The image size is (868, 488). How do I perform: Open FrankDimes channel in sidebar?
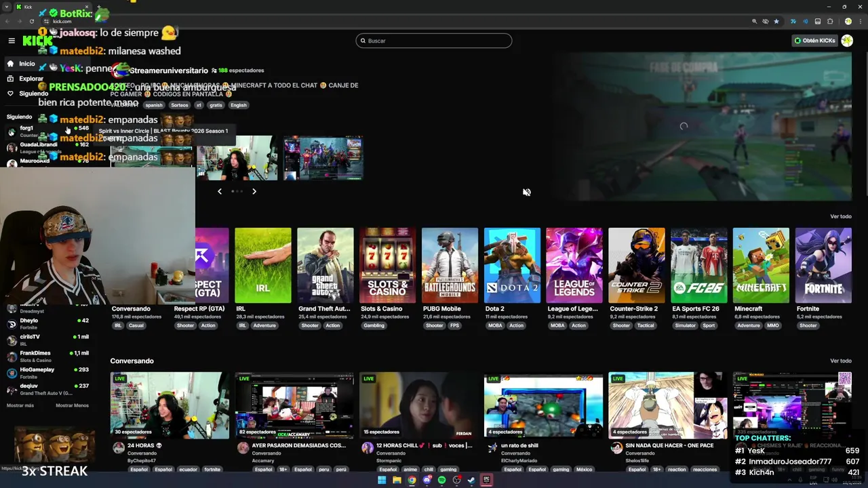click(47, 356)
